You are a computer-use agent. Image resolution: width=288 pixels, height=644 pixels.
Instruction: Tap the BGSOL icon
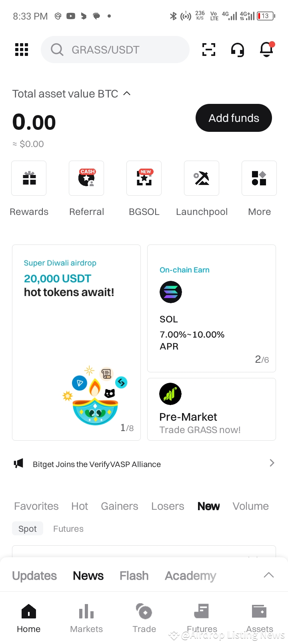(144, 178)
